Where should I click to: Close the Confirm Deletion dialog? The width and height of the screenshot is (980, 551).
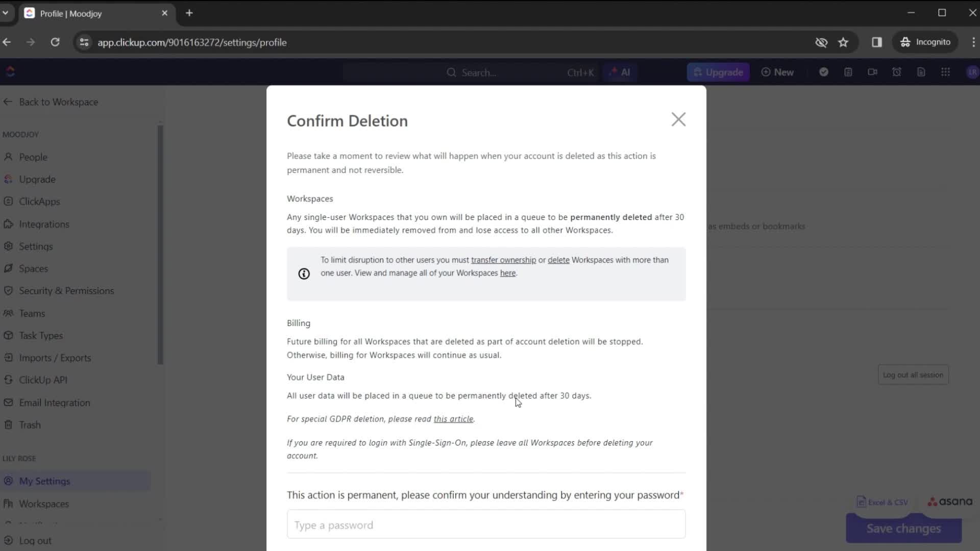[678, 119]
